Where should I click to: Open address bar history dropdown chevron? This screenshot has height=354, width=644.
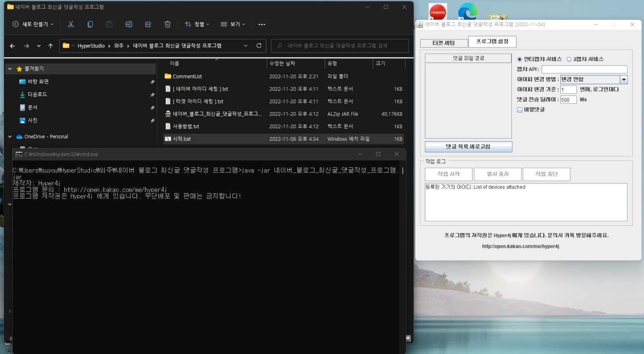click(x=246, y=46)
